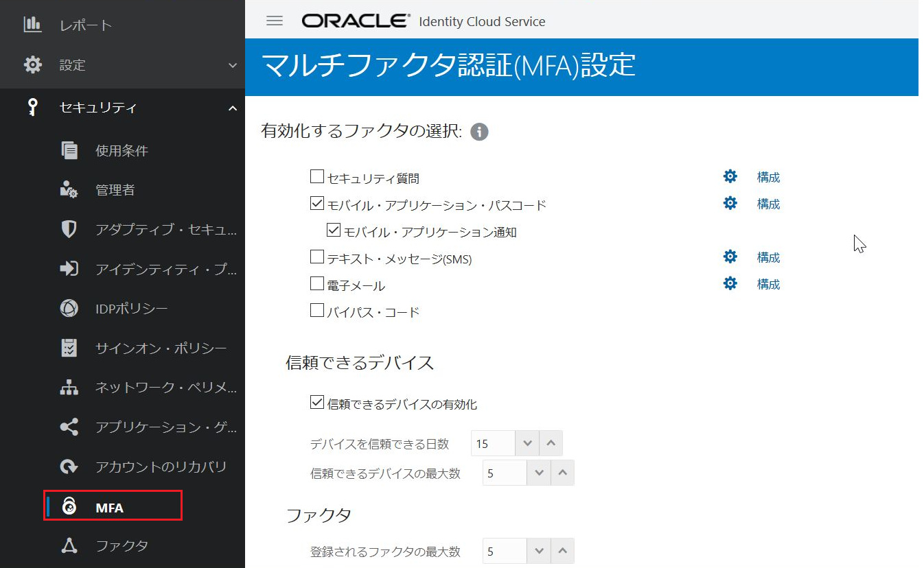Click the Oracle logo in header
The image size is (924, 568).
pyautogui.click(x=356, y=21)
